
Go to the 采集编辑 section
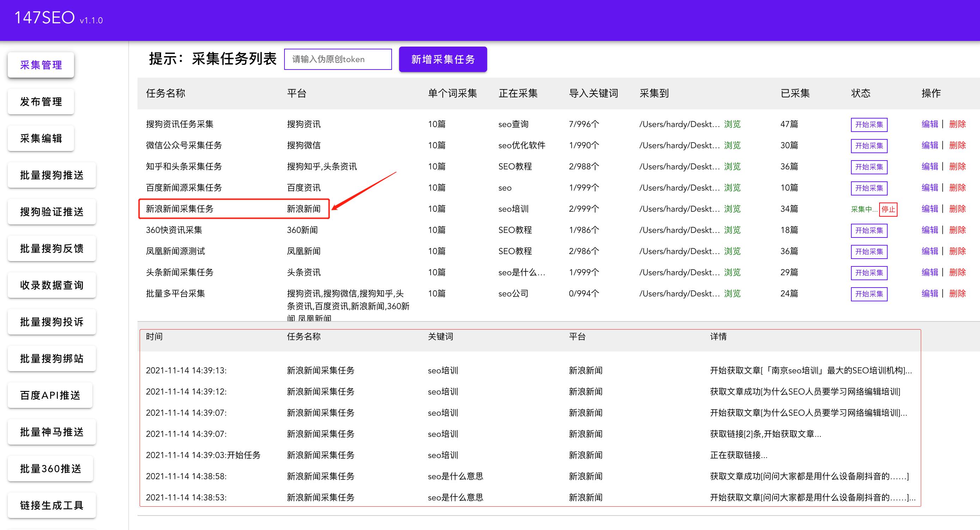(x=41, y=138)
